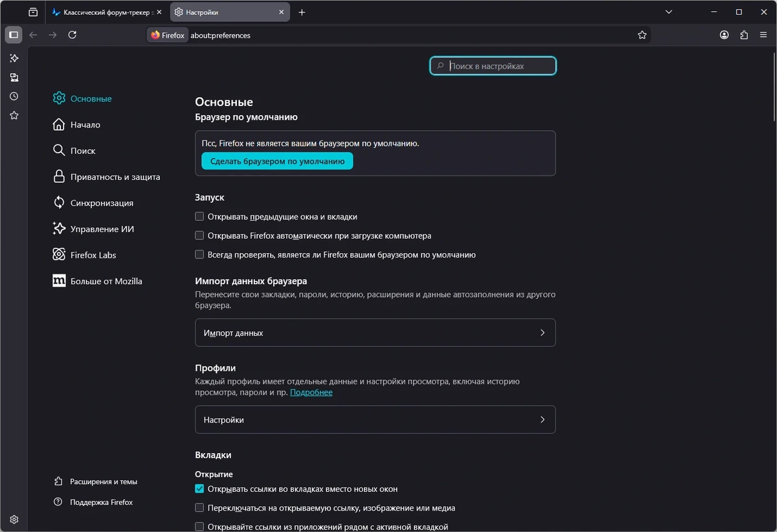777x532 pixels.
Task: Open Bookmarks sidebar star icon
Action: tap(14, 115)
